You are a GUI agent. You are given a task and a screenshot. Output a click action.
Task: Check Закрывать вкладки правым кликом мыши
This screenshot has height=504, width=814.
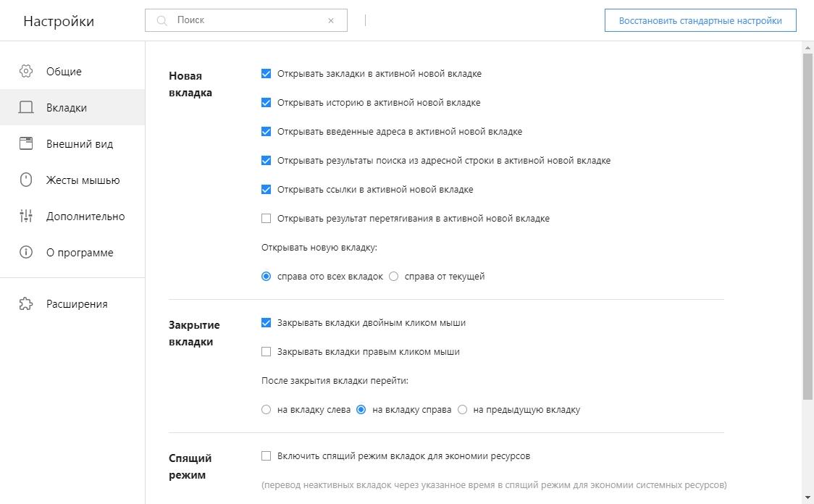pyautogui.click(x=267, y=352)
